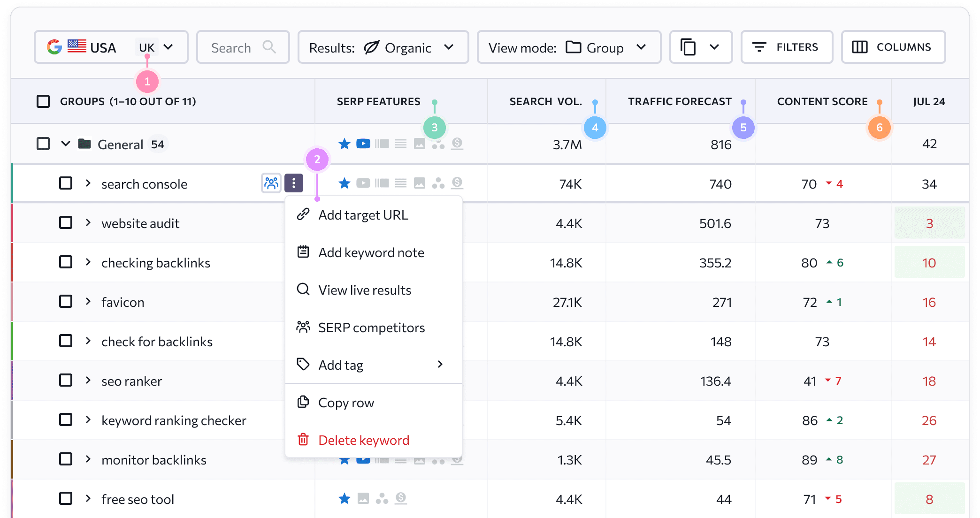
Task: Open the copy options dropdown arrow
Action: tap(714, 47)
